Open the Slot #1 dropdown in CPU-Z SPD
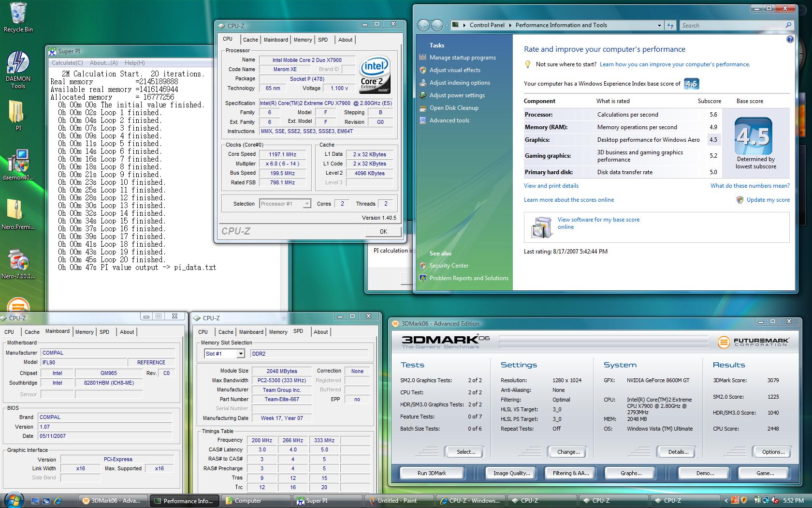 click(x=240, y=354)
